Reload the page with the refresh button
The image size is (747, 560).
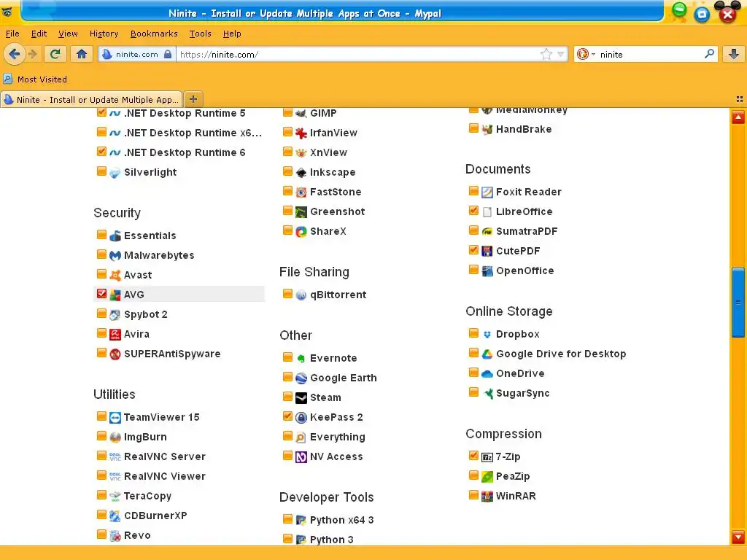(55, 54)
